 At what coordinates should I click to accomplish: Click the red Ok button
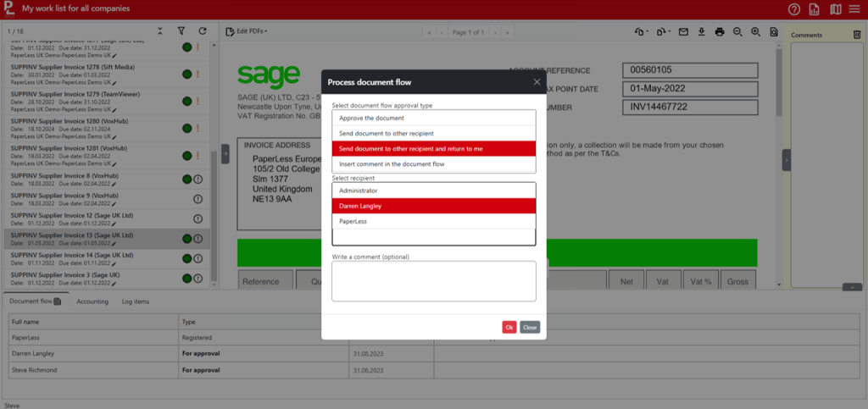pyautogui.click(x=509, y=327)
